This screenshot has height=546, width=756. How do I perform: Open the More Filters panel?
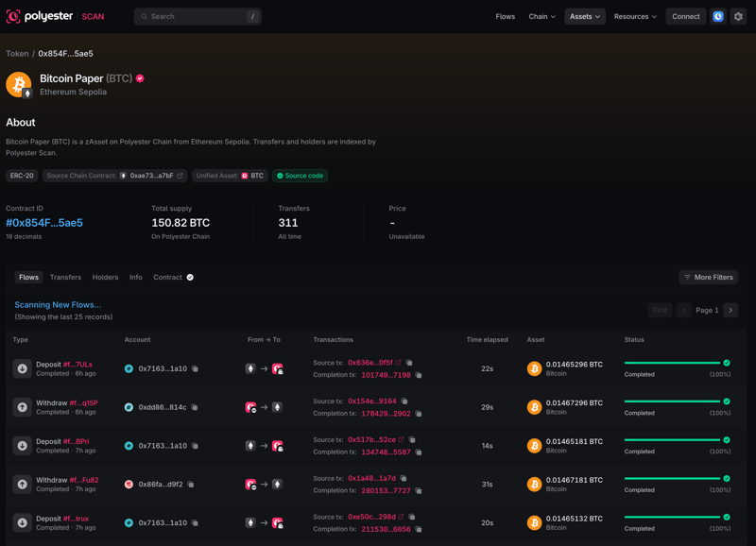pos(708,277)
